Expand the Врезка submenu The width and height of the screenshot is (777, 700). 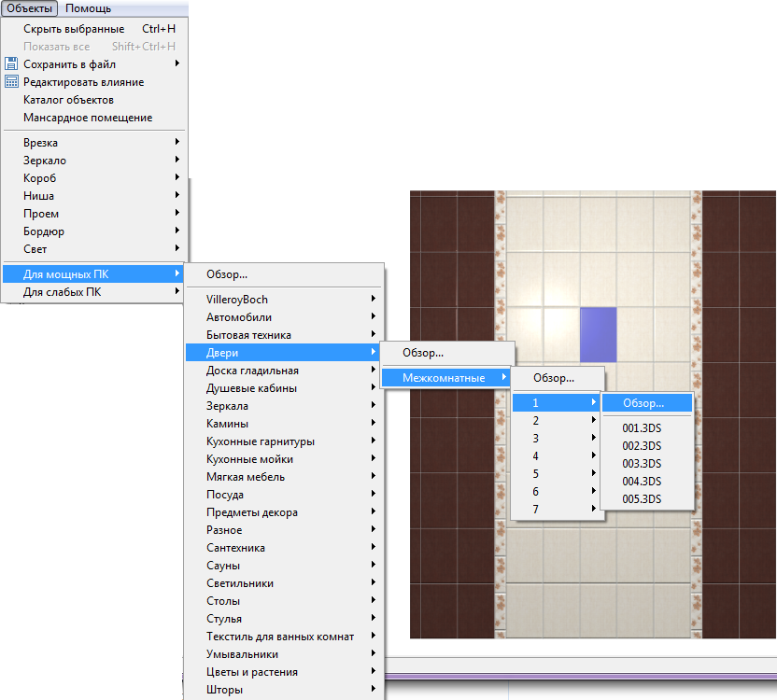pos(93,142)
